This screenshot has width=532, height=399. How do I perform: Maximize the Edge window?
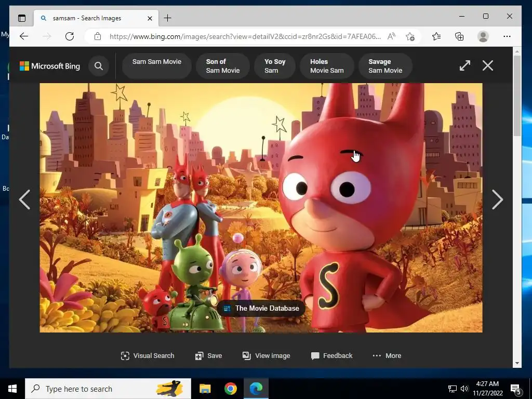[486, 16]
